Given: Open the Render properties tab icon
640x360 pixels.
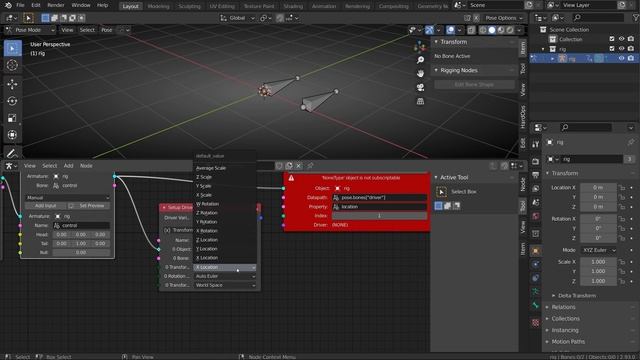Looking at the screenshot, I should (536, 162).
